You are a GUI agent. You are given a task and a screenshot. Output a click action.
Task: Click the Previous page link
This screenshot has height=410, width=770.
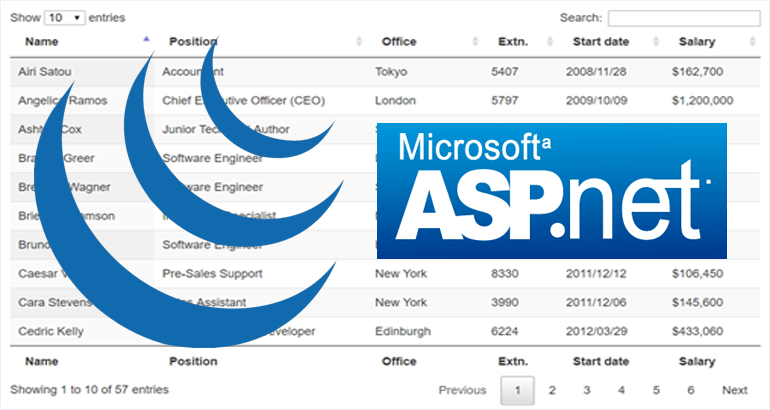462,390
